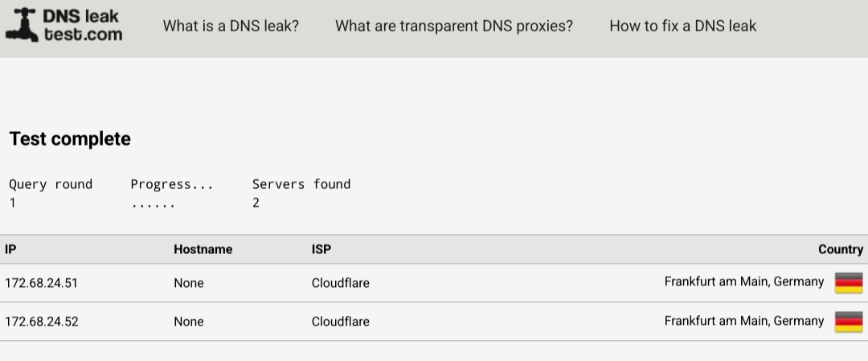The width and height of the screenshot is (868, 361).
Task: Click the IP column header
Action: point(10,249)
